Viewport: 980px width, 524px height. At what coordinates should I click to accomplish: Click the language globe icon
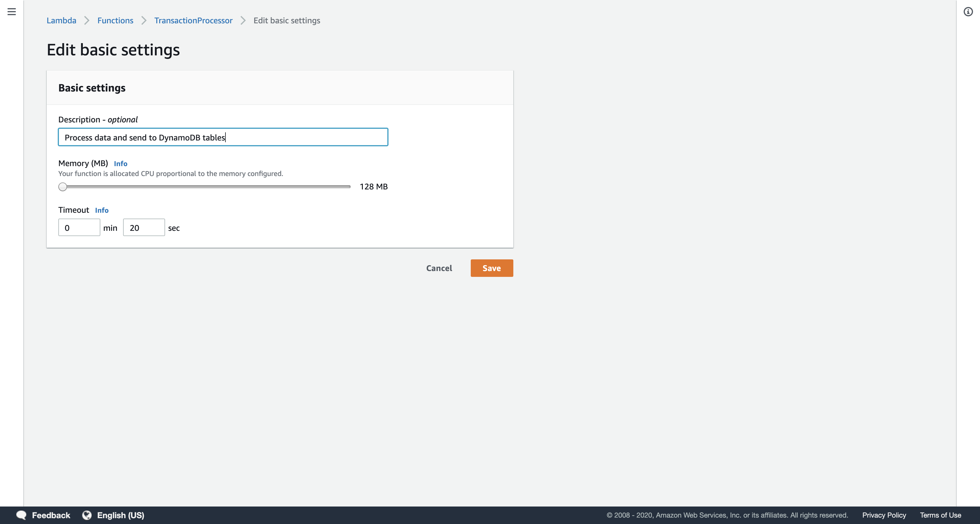click(x=87, y=515)
